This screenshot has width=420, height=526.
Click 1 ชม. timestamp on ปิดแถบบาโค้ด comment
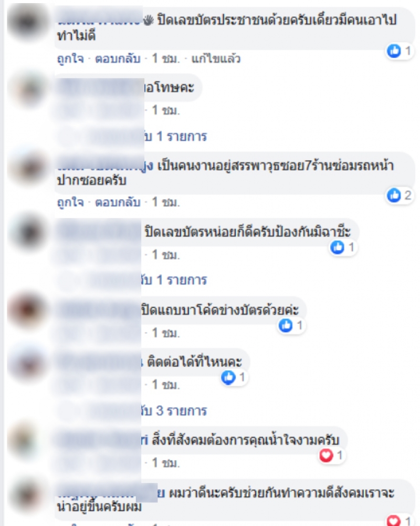(x=166, y=333)
